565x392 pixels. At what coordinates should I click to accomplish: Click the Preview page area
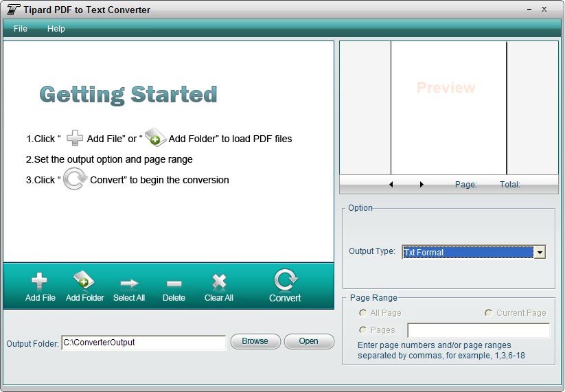coord(448,108)
